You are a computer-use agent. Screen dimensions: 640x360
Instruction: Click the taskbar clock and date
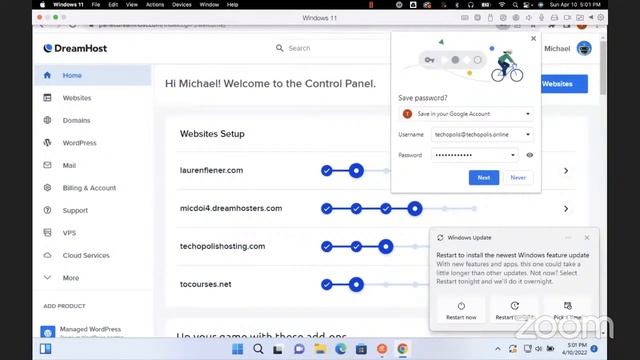click(574, 349)
